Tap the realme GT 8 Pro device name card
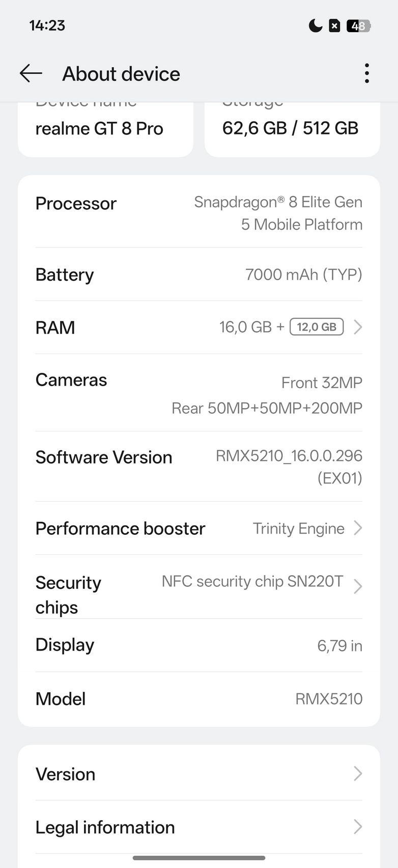Viewport: 398px width, 868px height. (105, 129)
